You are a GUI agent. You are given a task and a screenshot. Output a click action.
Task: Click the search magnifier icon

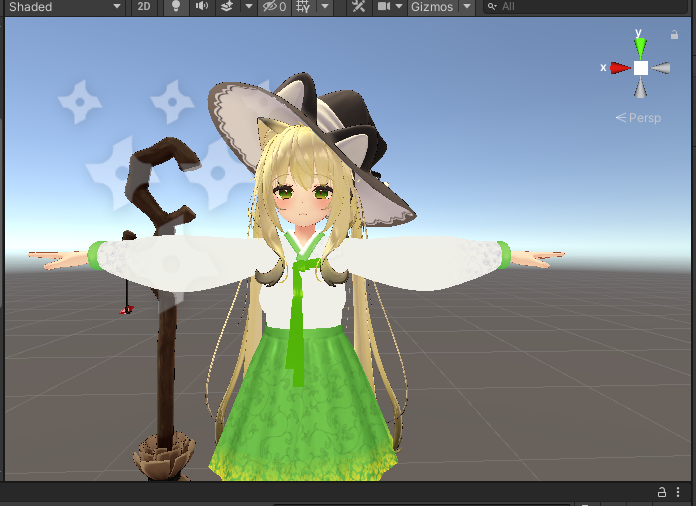(491, 7)
